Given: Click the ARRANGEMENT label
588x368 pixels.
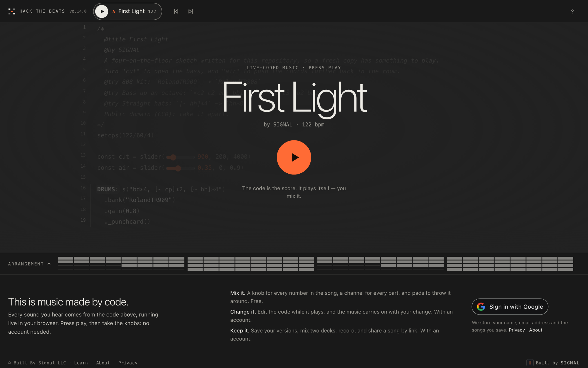Looking at the screenshot, I should [x=26, y=264].
